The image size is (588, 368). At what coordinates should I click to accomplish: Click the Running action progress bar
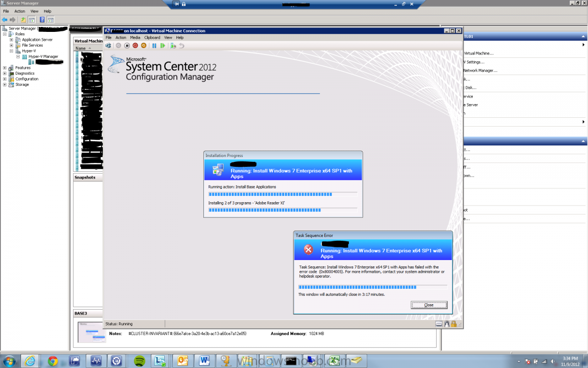283,194
